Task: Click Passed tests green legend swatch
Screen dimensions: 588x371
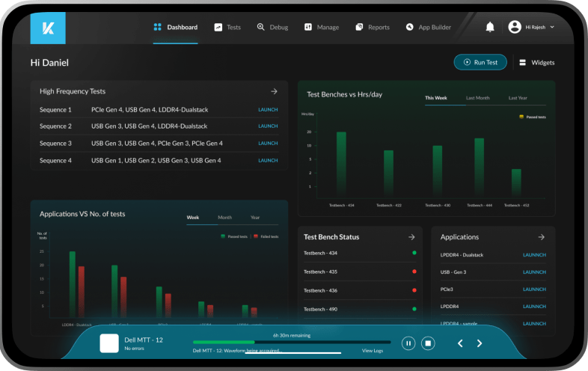Action: click(x=223, y=236)
